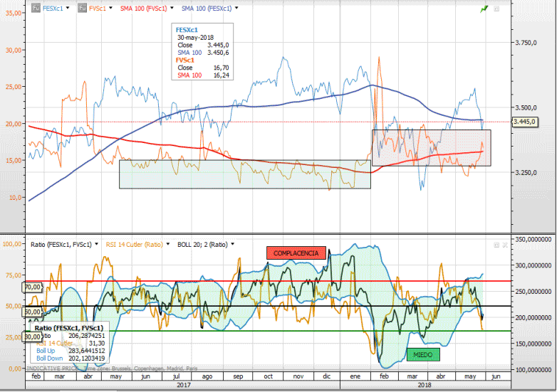Click the Fu futures icon beside FESXc1
Screen dimensions: 557x392
(36, 8)
